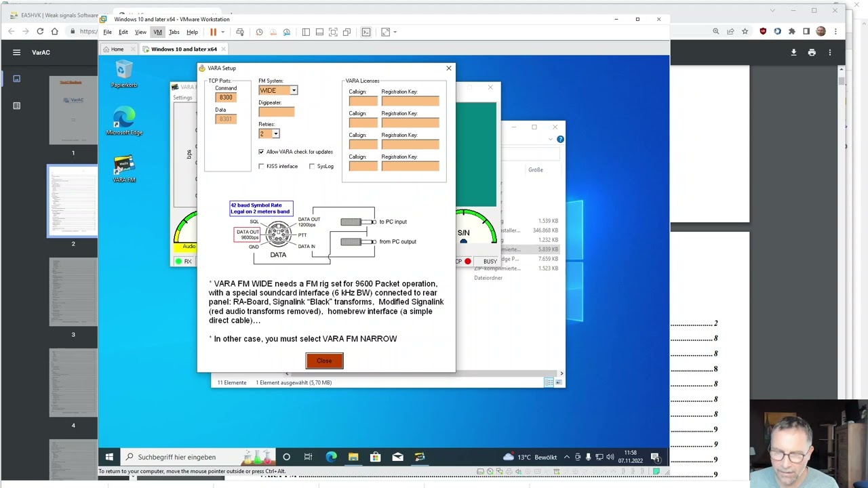This screenshot has width=868, height=488.
Task: Open the Windows Start menu in the VM
Action: tap(109, 457)
